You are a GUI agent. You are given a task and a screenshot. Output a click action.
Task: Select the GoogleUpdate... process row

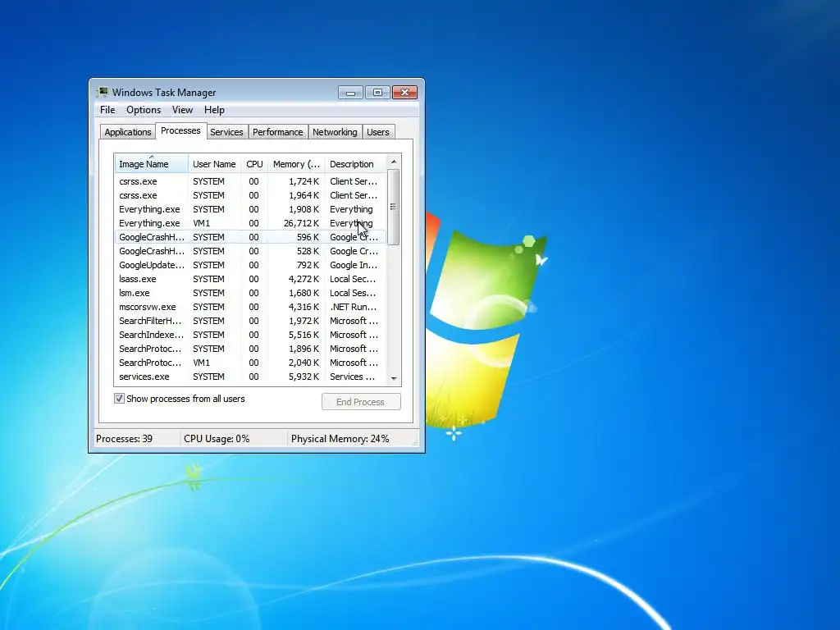coord(249,265)
